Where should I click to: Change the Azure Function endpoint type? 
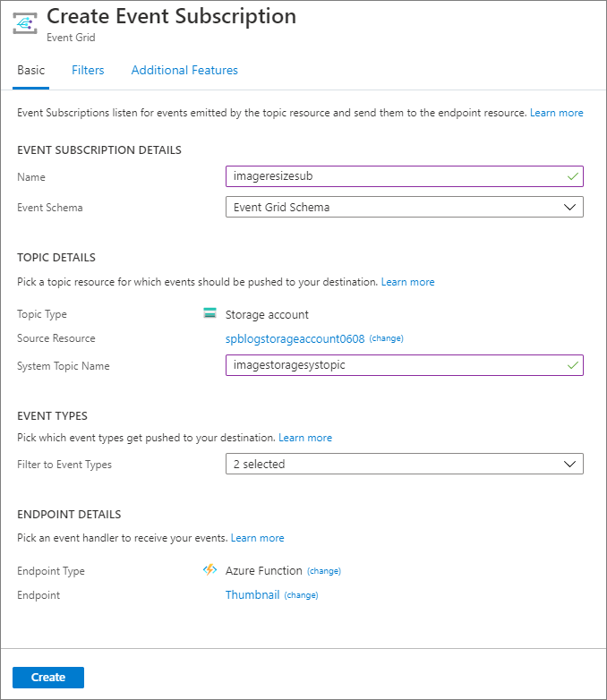point(324,571)
